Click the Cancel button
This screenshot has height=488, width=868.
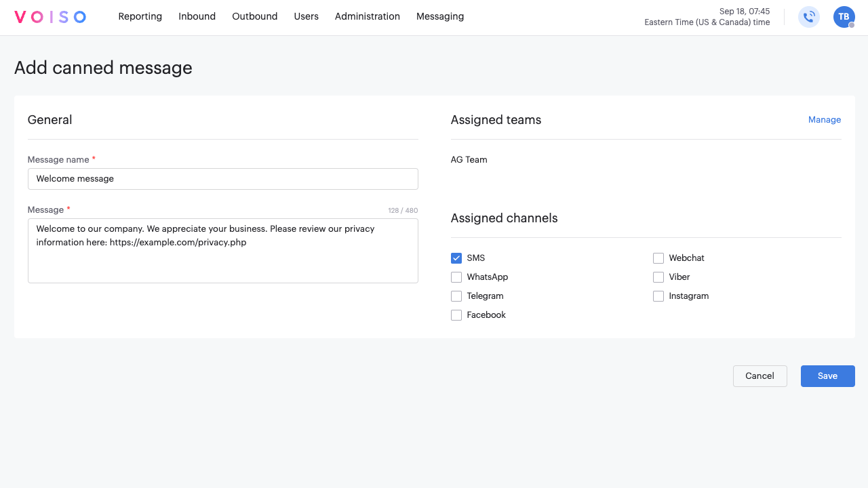point(760,376)
